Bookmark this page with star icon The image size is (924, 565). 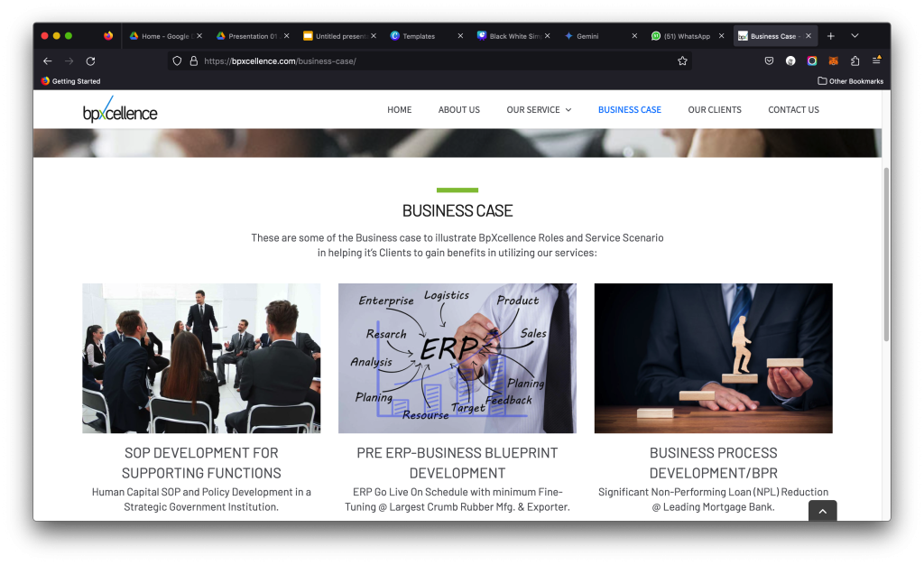682,61
